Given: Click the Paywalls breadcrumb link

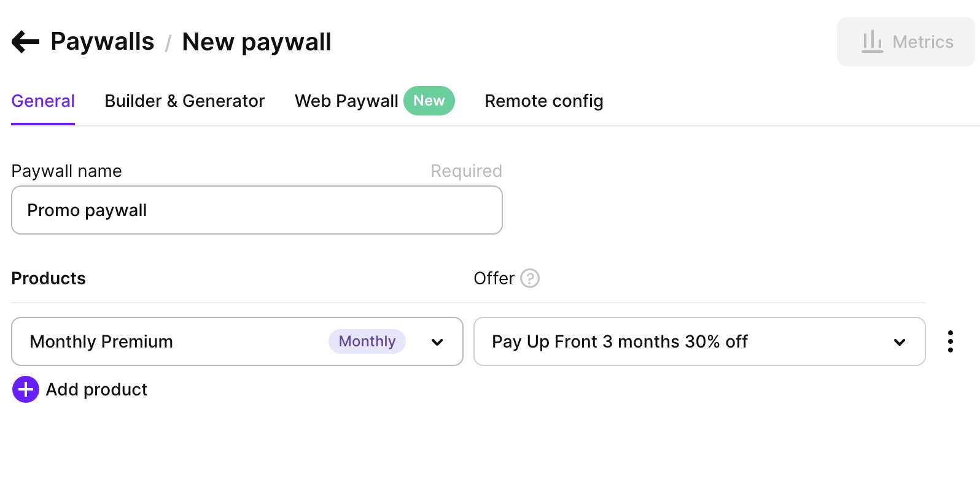Looking at the screenshot, I should point(102,41).
